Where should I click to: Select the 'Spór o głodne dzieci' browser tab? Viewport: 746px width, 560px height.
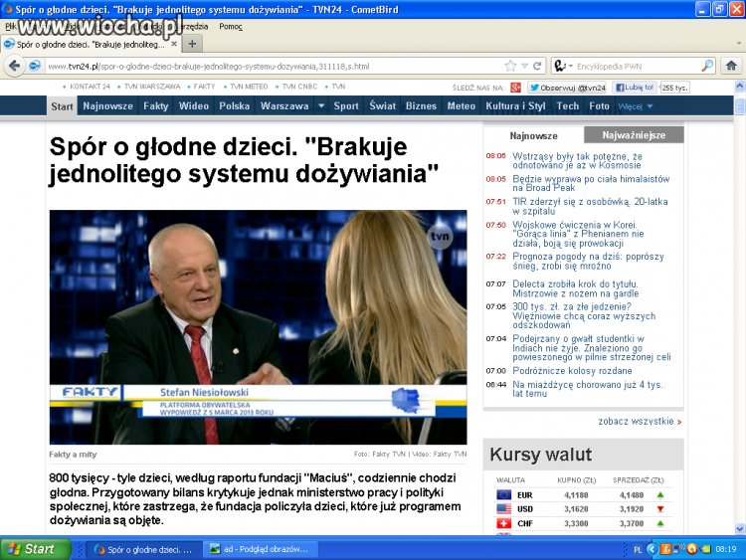tap(91, 44)
